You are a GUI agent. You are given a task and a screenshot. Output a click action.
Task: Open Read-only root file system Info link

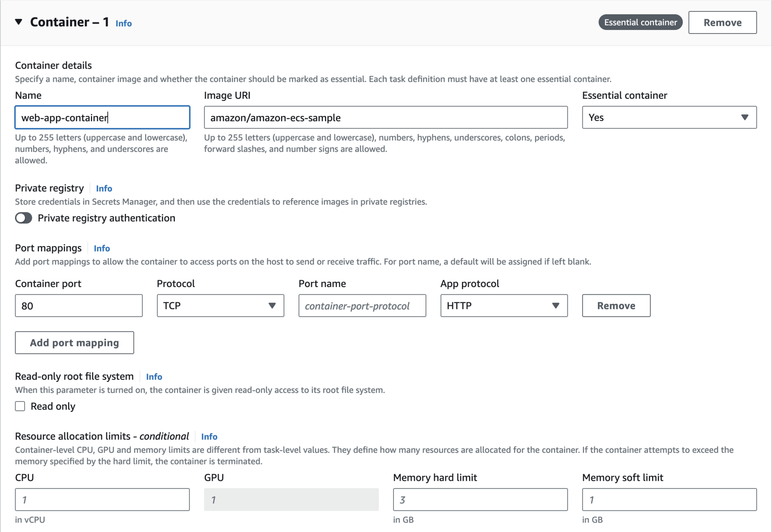click(x=154, y=377)
